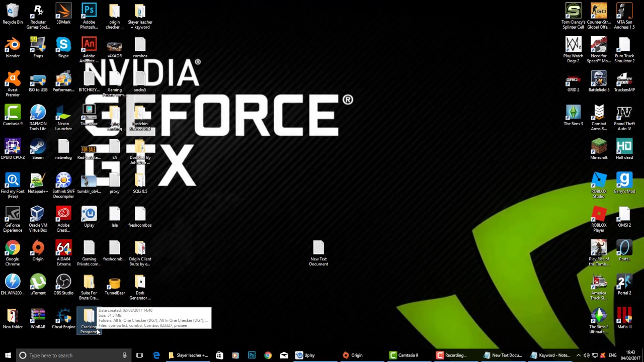Open Avast Premier desktop shortcut
Screen dimensions: 644x362
[13, 84]
